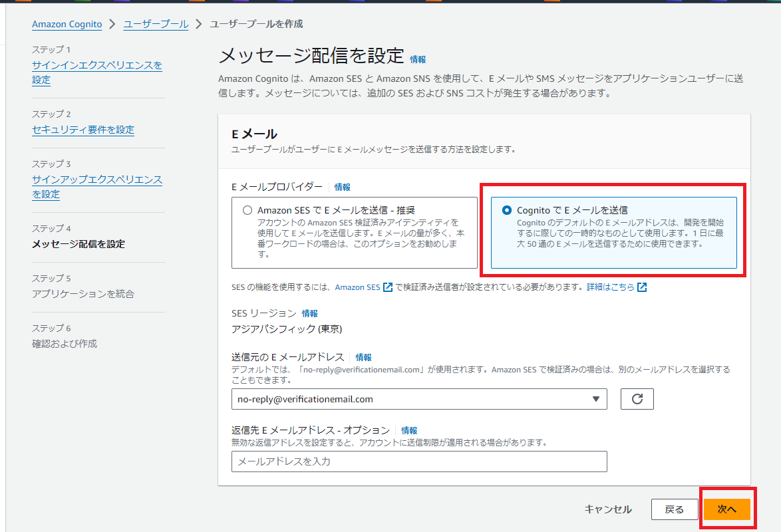
Task: Go to step 3 サインアップエクスペリエンスを設定
Action: point(97,187)
